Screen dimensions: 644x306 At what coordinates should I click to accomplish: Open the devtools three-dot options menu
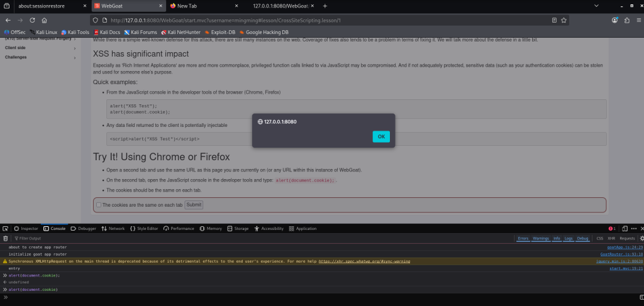point(634,229)
